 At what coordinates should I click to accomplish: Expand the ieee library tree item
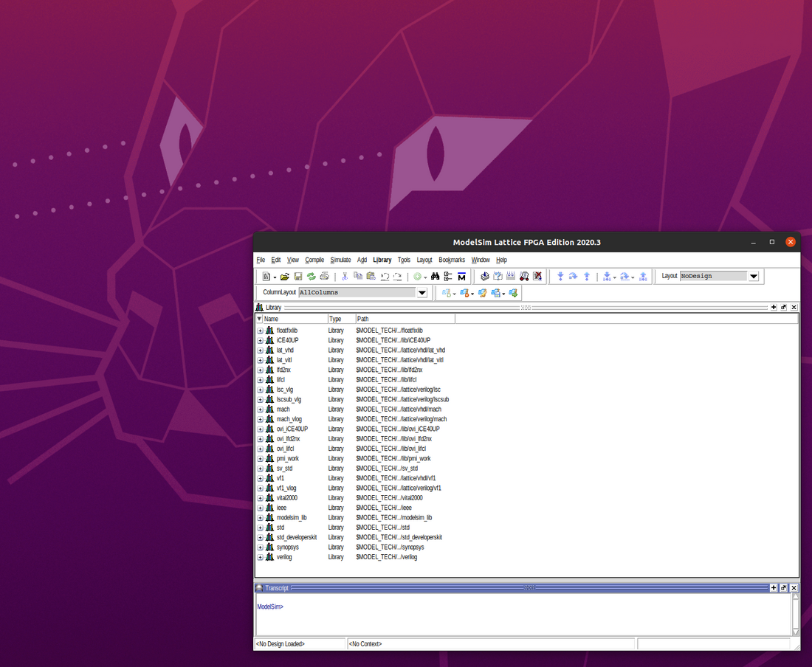260,508
